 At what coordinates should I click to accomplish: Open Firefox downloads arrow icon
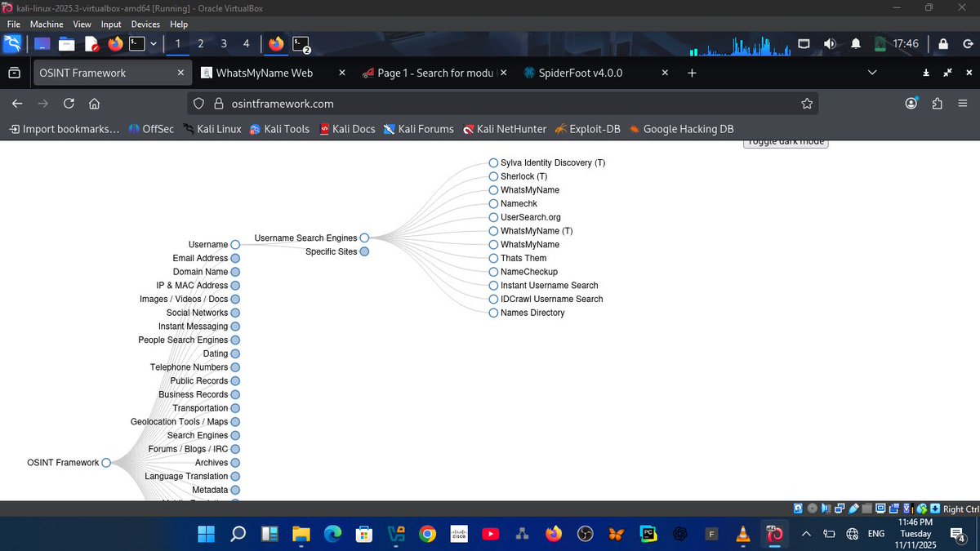(926, 73)
